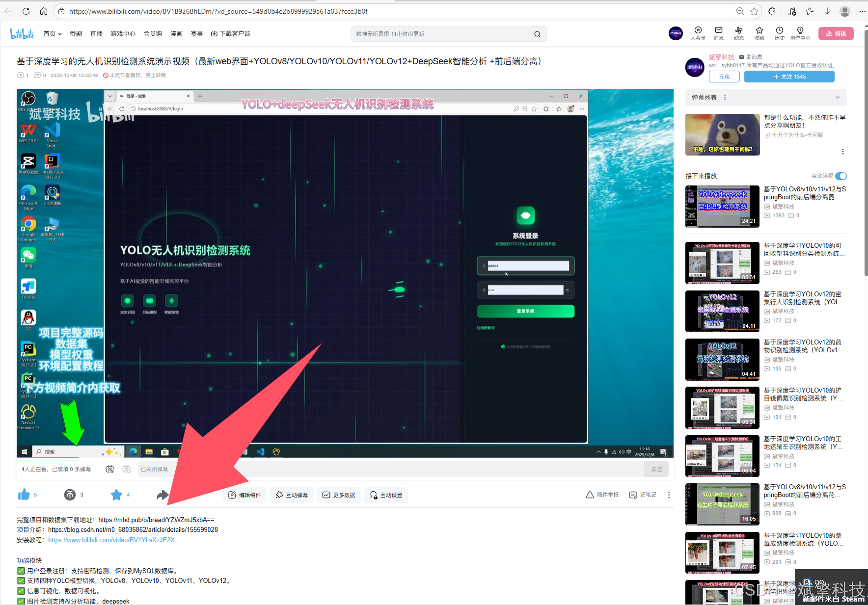Open 草莓成熟度检测 video title
Image resolution: width=868 pixels, height=605 pixels.
[x=803, y=539]
